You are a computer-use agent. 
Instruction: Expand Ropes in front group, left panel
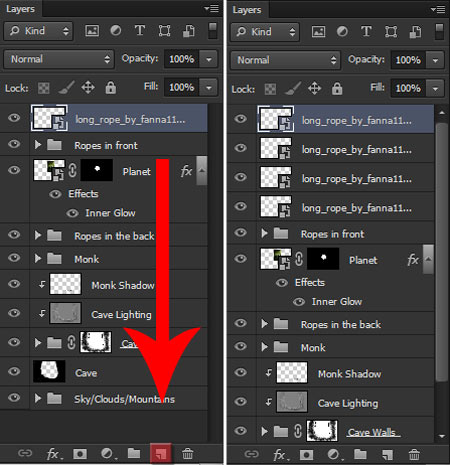click(x=38, y=145)
